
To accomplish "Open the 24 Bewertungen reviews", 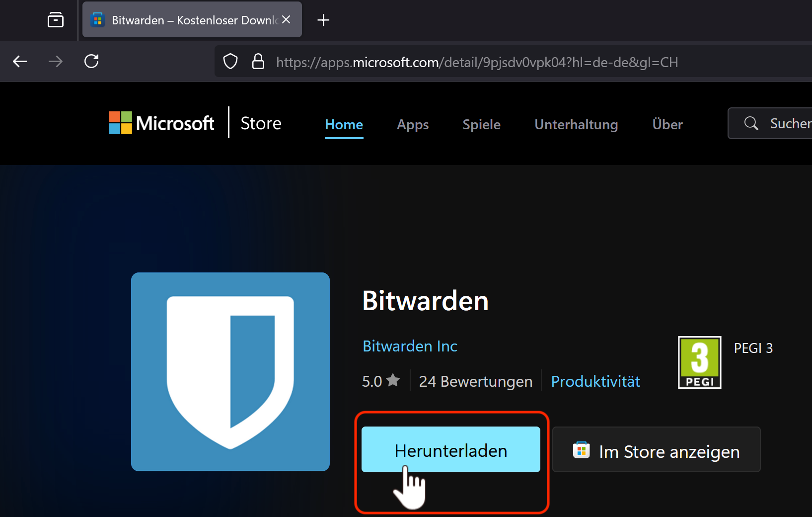I will click(x=476, y=381).
